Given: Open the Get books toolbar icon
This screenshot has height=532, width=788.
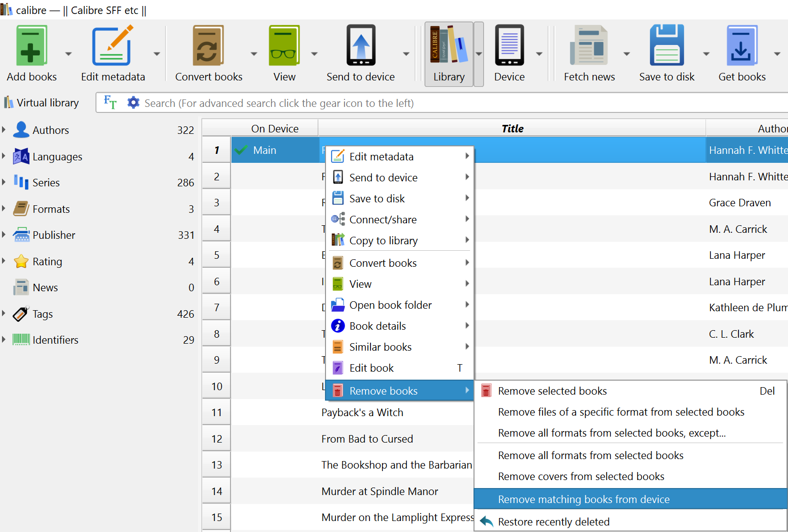Looking at the screenshot, I should (741, 45).
